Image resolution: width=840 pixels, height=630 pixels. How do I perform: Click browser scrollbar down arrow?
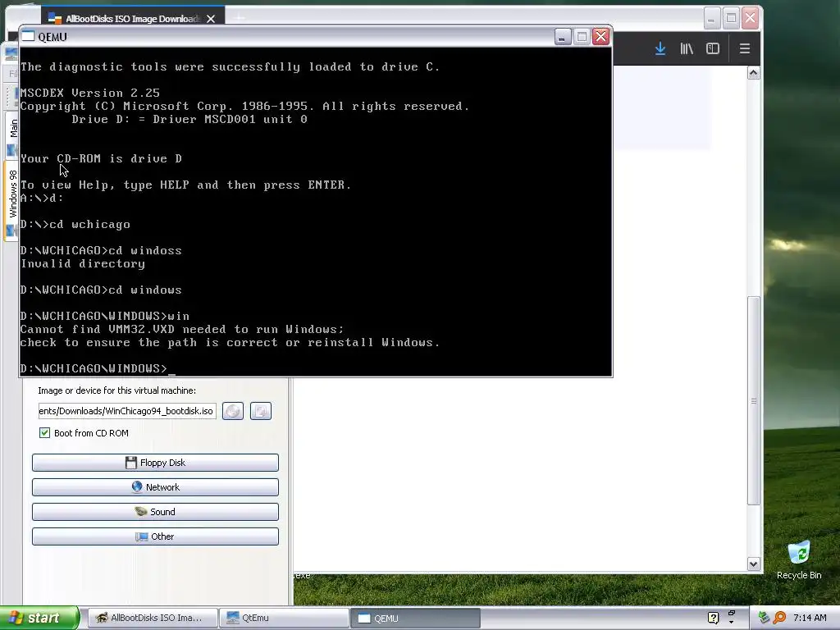(754, 564)
